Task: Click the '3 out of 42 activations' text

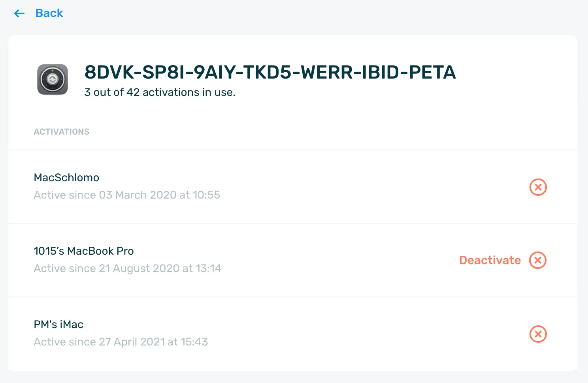Action: (x=160, y=92)
